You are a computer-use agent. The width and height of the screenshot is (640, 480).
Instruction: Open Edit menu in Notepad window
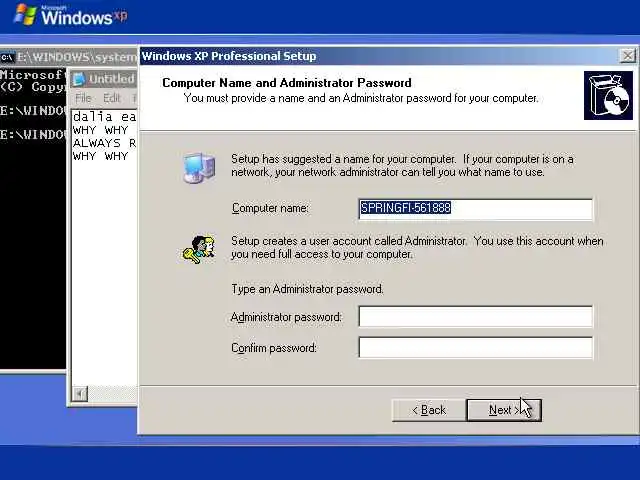point(112,98)
